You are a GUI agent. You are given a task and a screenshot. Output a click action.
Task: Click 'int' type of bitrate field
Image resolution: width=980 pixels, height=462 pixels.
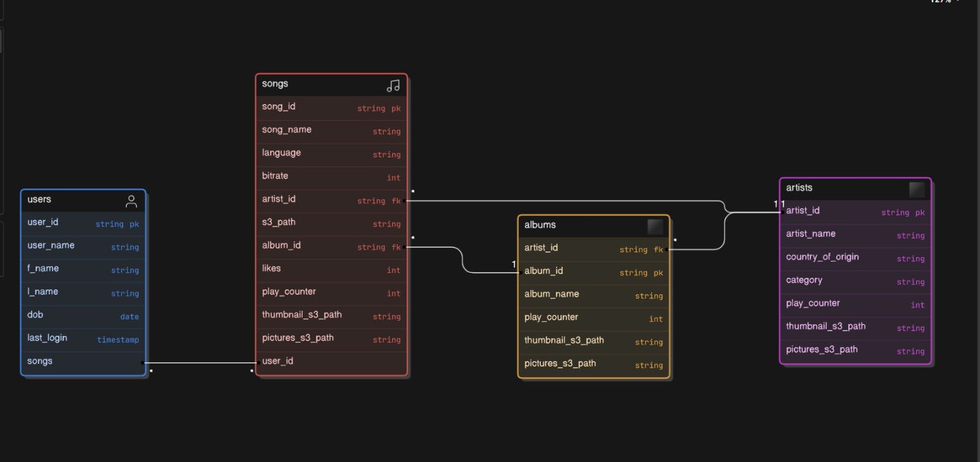pyautogui.click(x=393, y=178)
